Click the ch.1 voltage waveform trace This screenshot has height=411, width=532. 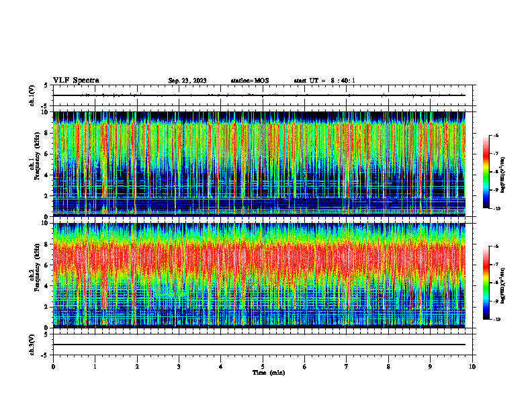point(259,95)
